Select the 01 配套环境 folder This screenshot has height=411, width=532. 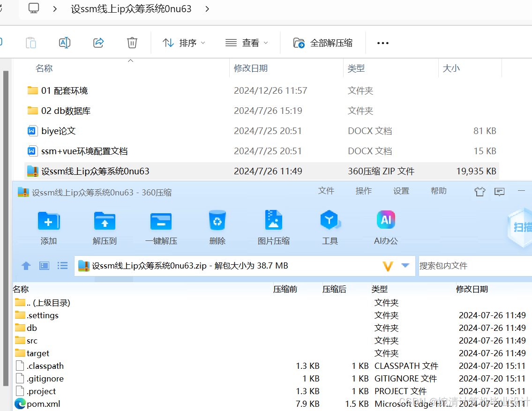click(262, 90)
